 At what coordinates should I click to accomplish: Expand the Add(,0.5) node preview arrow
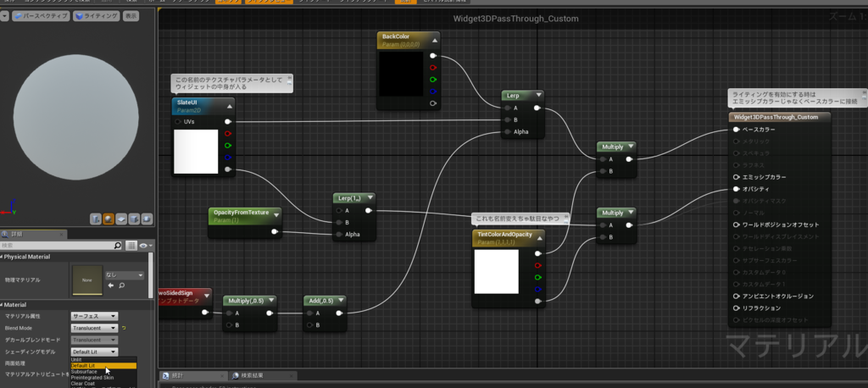click(x=341, y=301)
